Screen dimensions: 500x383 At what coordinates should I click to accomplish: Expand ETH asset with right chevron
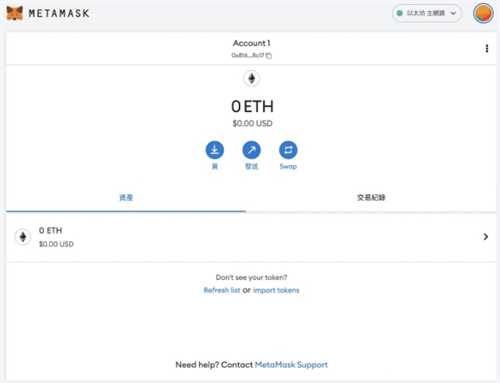tap(486, 237)
